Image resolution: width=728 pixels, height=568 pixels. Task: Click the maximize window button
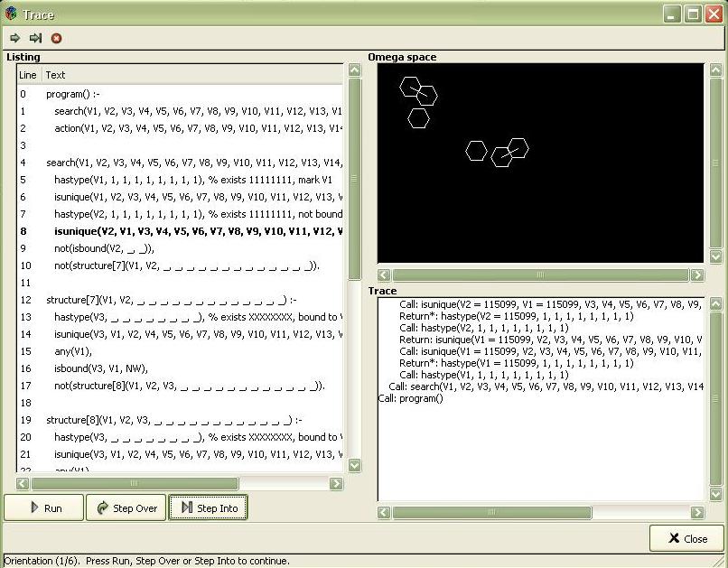click(693, 14)
